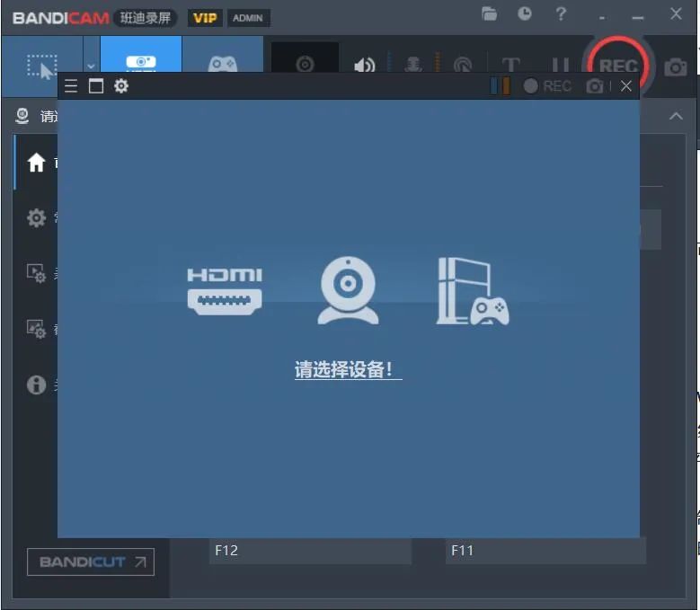Launch BANDICUT link button

coord(91,561)
